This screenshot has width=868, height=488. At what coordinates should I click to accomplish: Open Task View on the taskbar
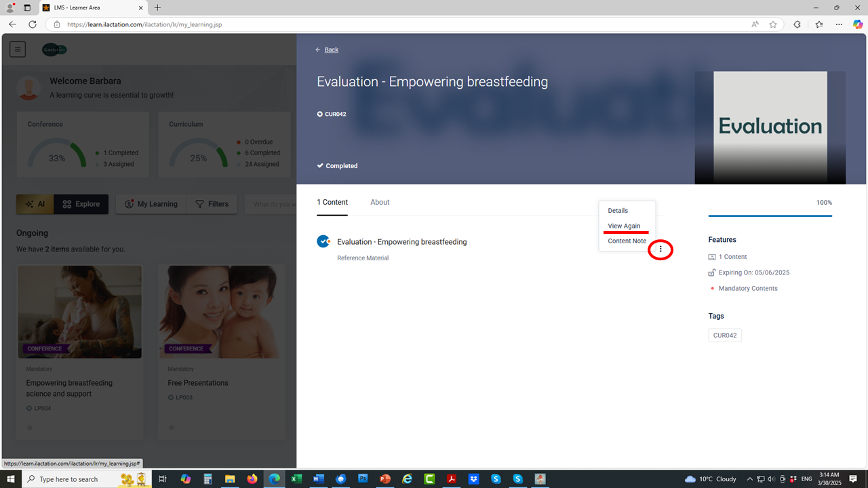pos(163,479)
